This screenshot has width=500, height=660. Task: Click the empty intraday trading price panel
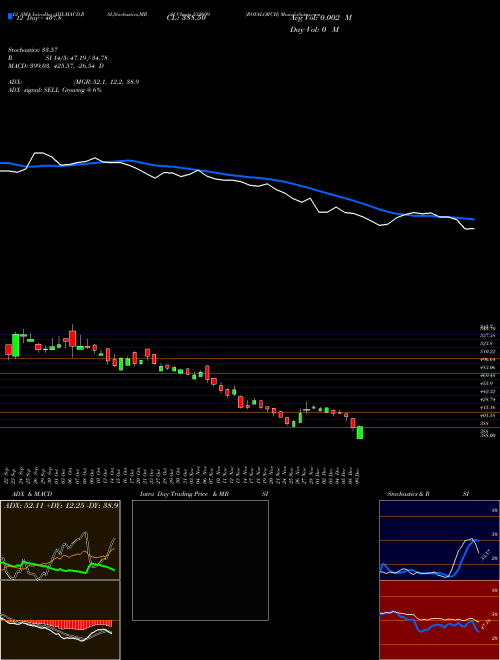point(200,560)
